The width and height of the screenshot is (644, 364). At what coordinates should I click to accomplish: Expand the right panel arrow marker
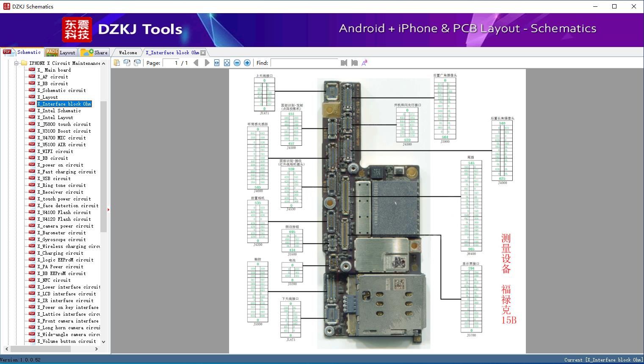(109, 209)
